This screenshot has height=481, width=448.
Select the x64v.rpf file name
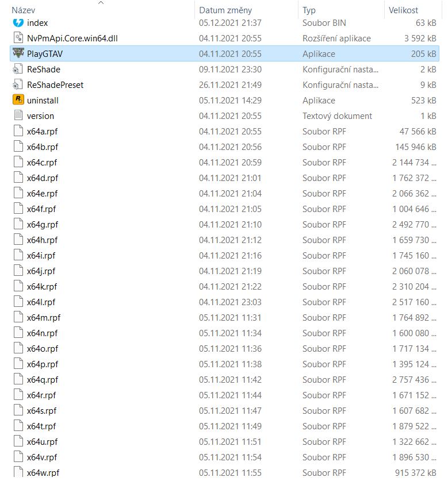(42, 457)
